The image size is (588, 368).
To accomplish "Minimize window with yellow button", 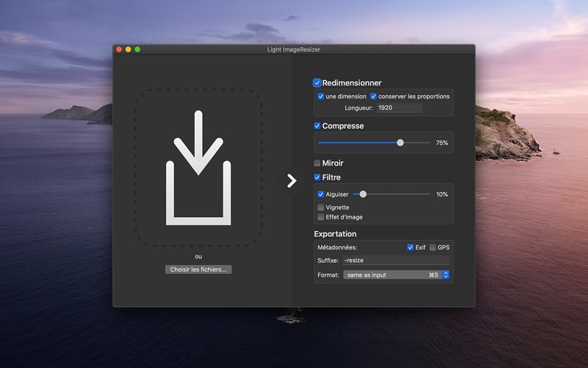I will (x=128, y=49).
